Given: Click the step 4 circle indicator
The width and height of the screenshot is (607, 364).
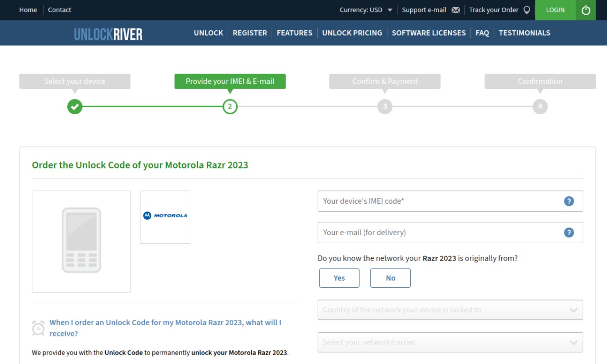Looking at the screenshot, I should pos(540,107).
